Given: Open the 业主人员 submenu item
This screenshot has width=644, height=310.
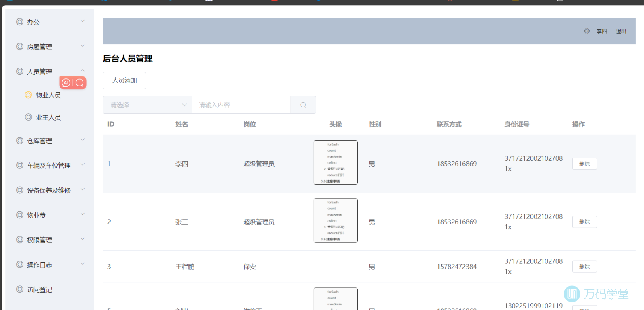Looking at the screenshot, I should click(50, 117).
